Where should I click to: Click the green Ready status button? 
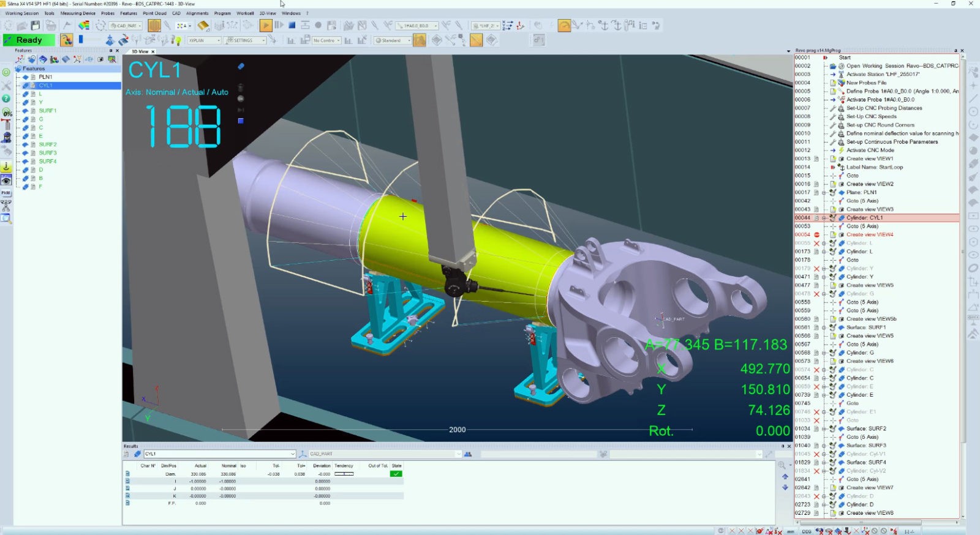[29, 40]
